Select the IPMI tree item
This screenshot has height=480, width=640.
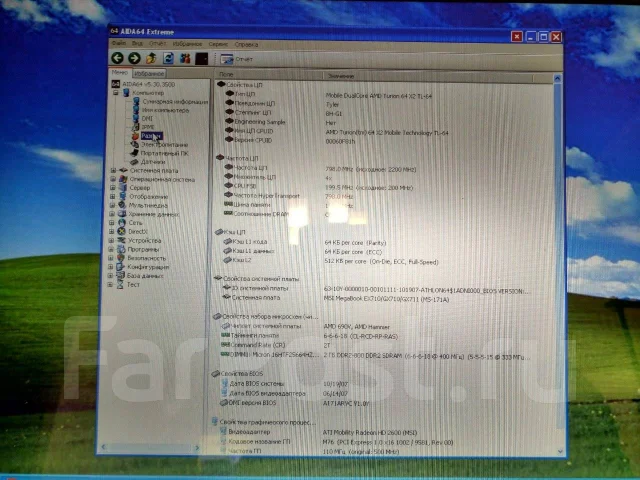(148, 127)
